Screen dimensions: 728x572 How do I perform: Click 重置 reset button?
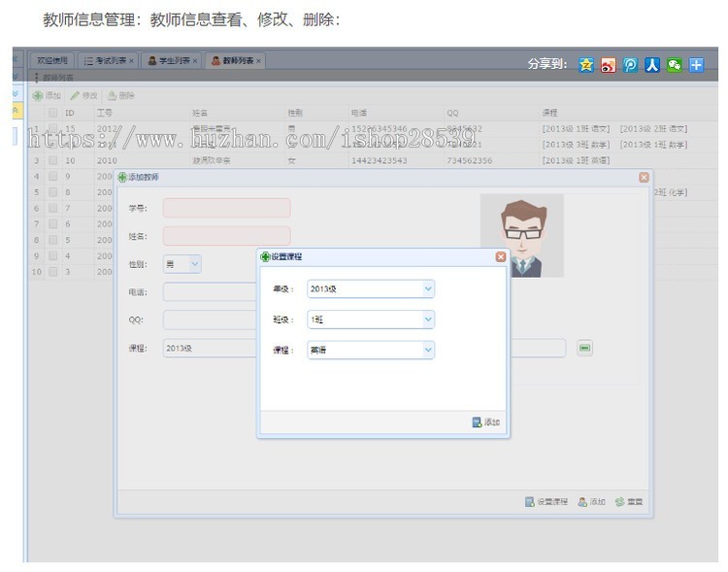(629, 501)
